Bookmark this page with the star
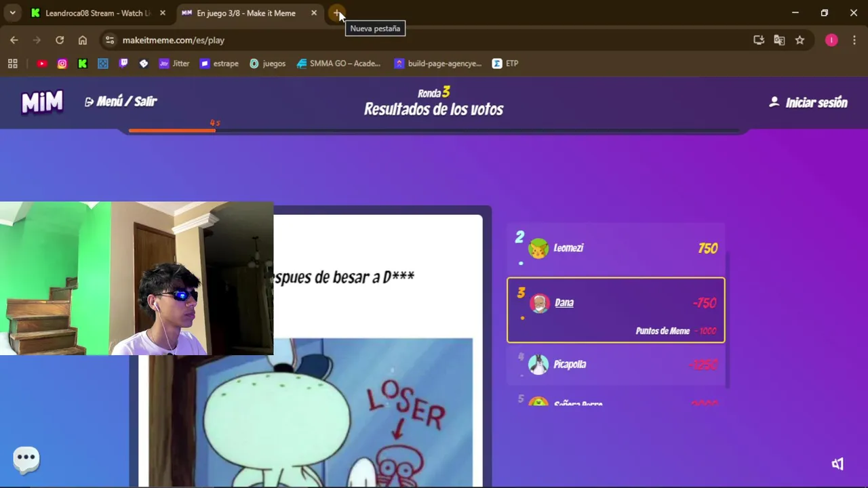The width and height of the screenshot is (868, 488). (800, 40)
